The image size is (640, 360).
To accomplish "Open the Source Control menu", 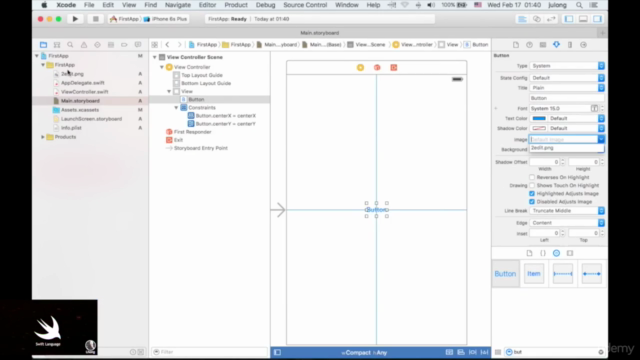I will (x=305, y=5).
